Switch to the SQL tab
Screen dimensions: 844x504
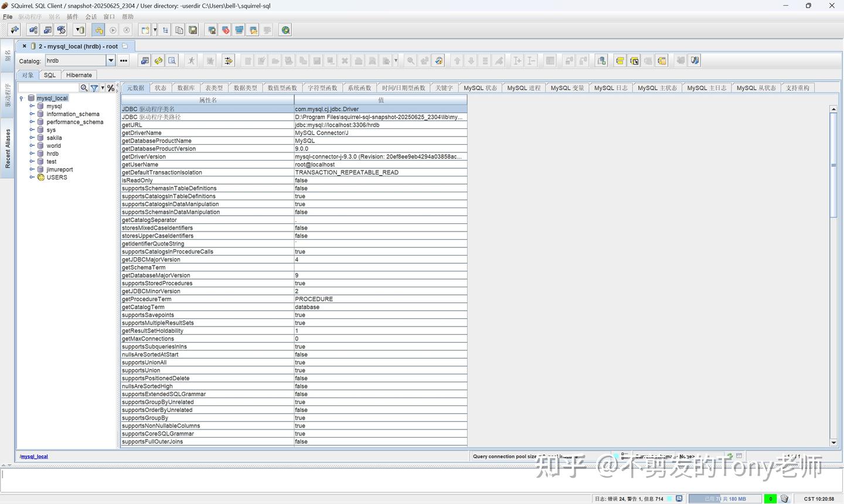(49, 75)
